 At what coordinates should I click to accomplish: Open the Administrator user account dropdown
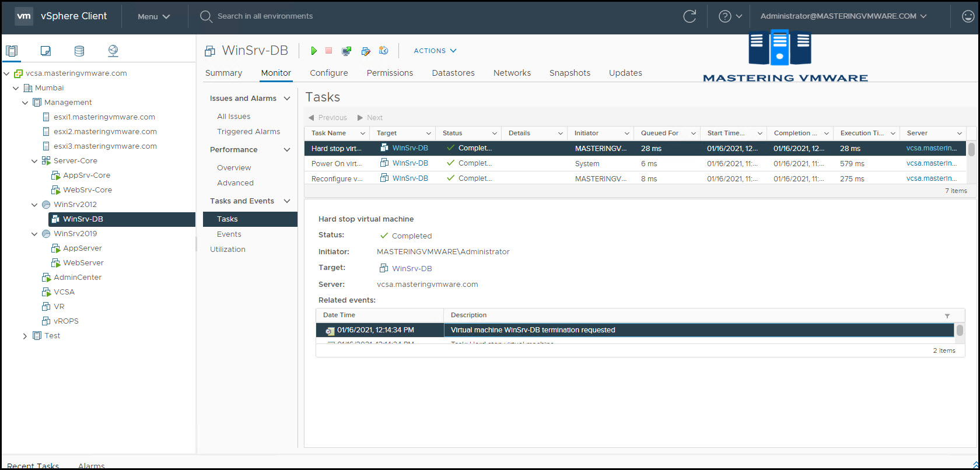843,16
